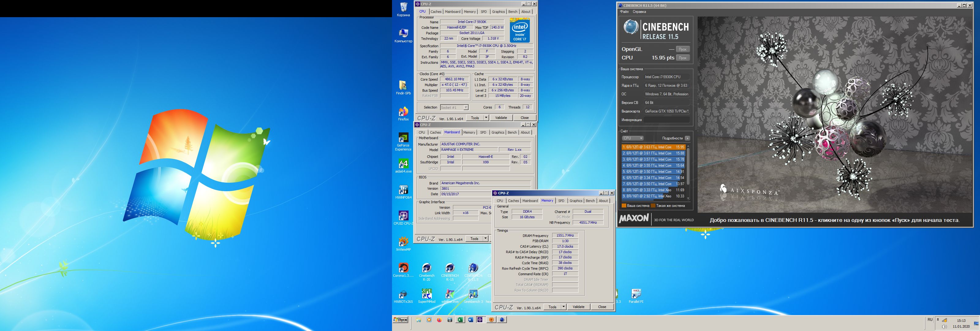
Task: Click Информация input field in Cinebench
Action: click(667, 120)
